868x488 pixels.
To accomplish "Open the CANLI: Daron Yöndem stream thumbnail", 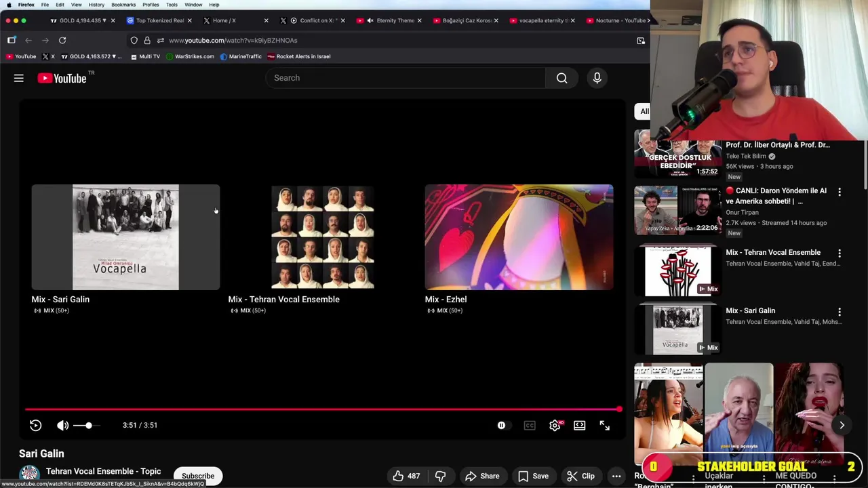I will [677, 210].
